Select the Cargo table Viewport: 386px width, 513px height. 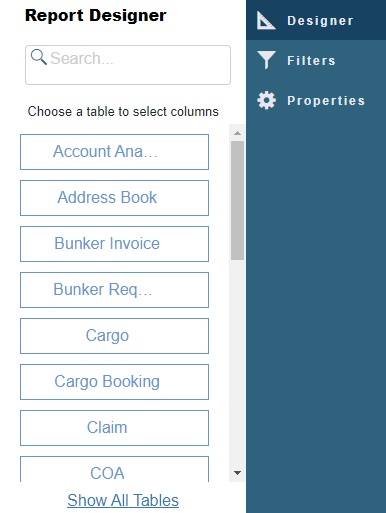coord(114,336)
